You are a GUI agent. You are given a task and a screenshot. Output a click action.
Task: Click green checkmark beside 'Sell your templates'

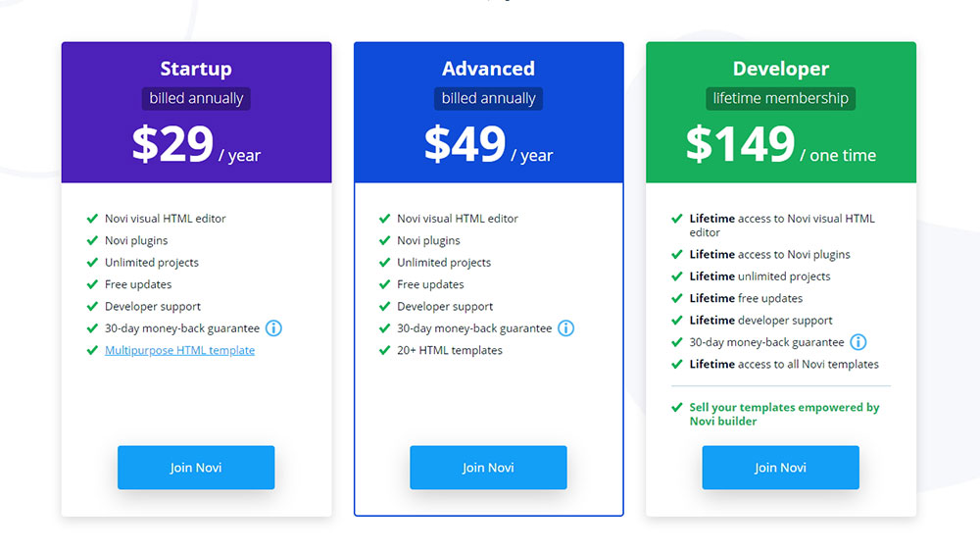[x=677, y=407]
